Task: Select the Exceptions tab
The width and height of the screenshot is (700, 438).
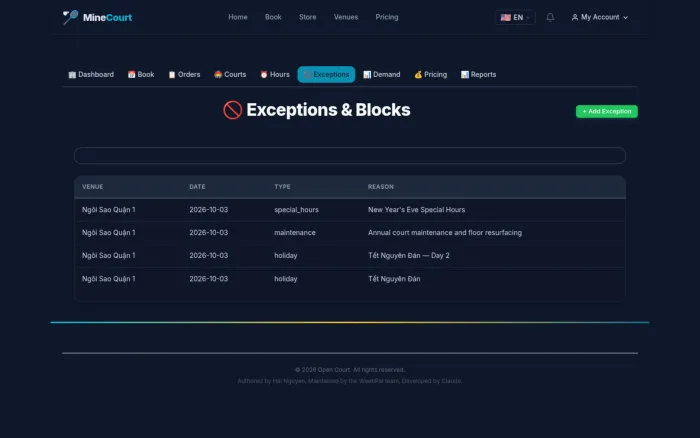Action: point(326,75)
